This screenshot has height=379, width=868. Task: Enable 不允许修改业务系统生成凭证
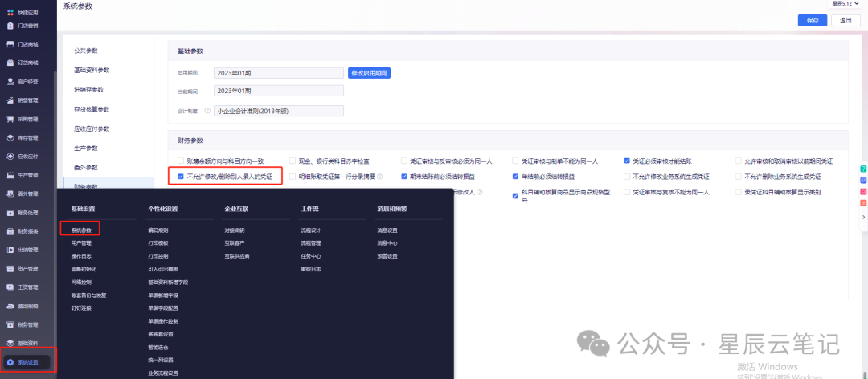pos(627,177)
